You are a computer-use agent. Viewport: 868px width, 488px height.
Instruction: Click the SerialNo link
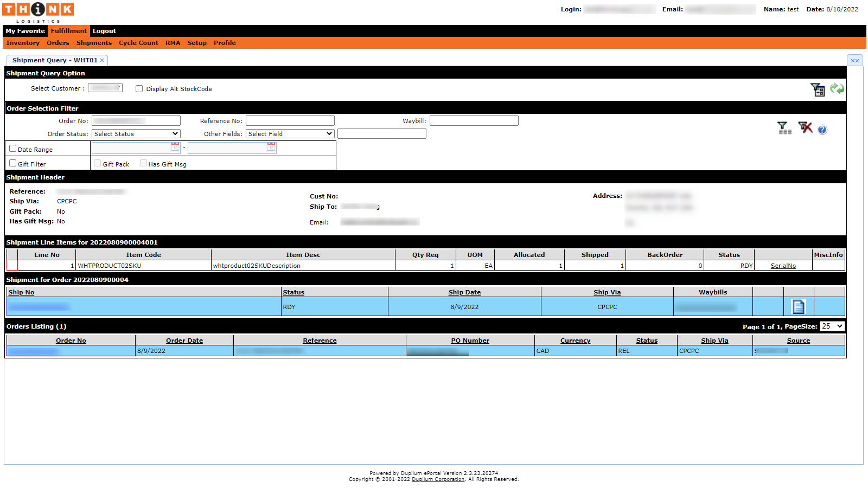[783, 266]
